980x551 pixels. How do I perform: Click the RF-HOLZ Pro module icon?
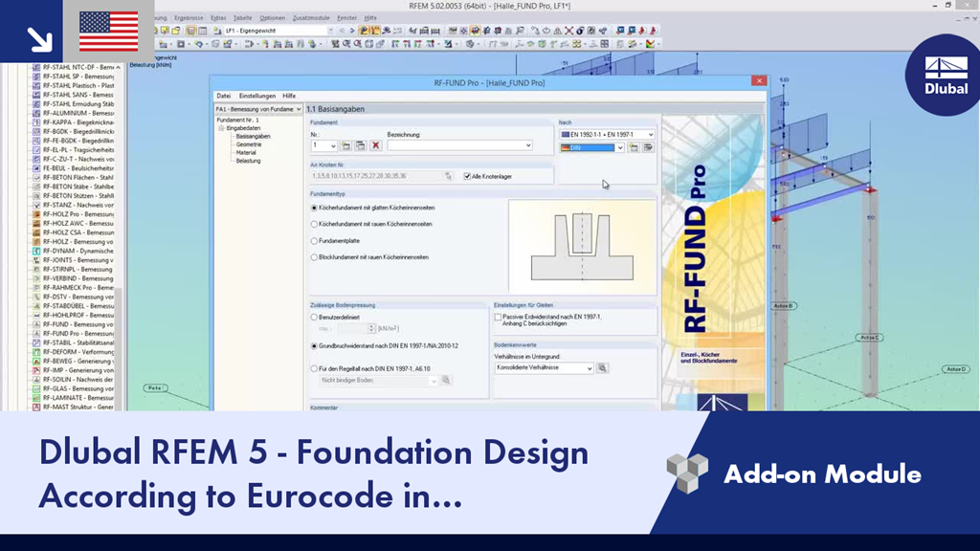point(36,214)
